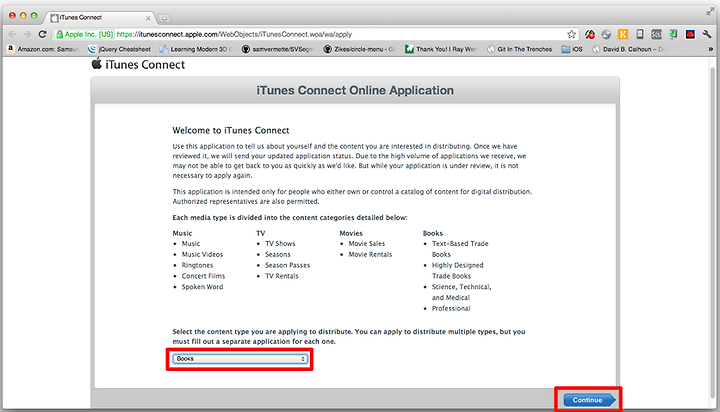Click the Movie Sales list item
The width and height of the screenshot is (720, 412).
[366, 243]
